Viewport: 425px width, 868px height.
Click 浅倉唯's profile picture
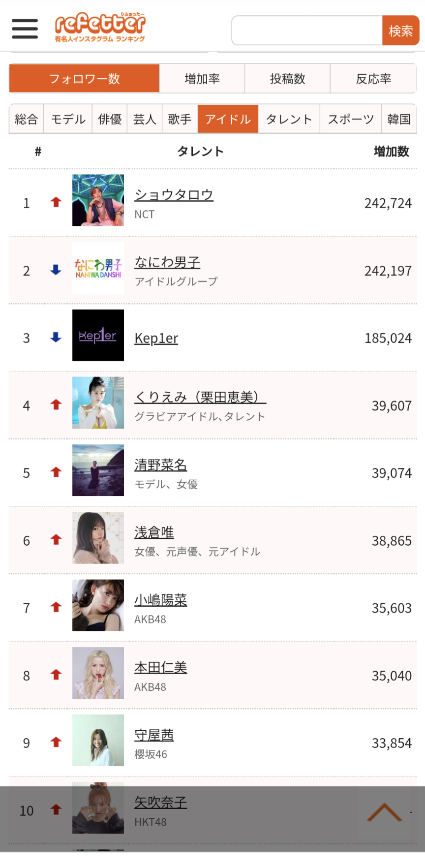click(98, 538)
